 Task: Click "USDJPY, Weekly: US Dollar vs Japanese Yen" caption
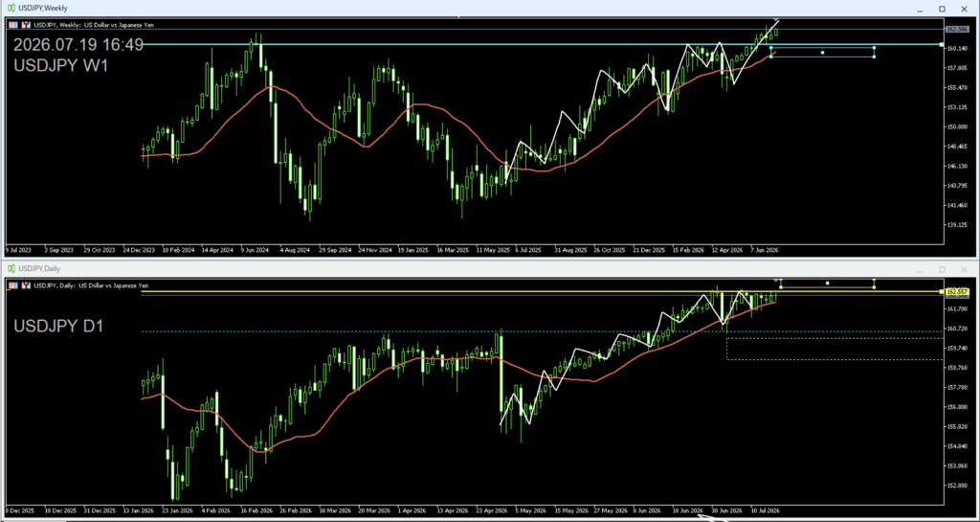point(94,25)
